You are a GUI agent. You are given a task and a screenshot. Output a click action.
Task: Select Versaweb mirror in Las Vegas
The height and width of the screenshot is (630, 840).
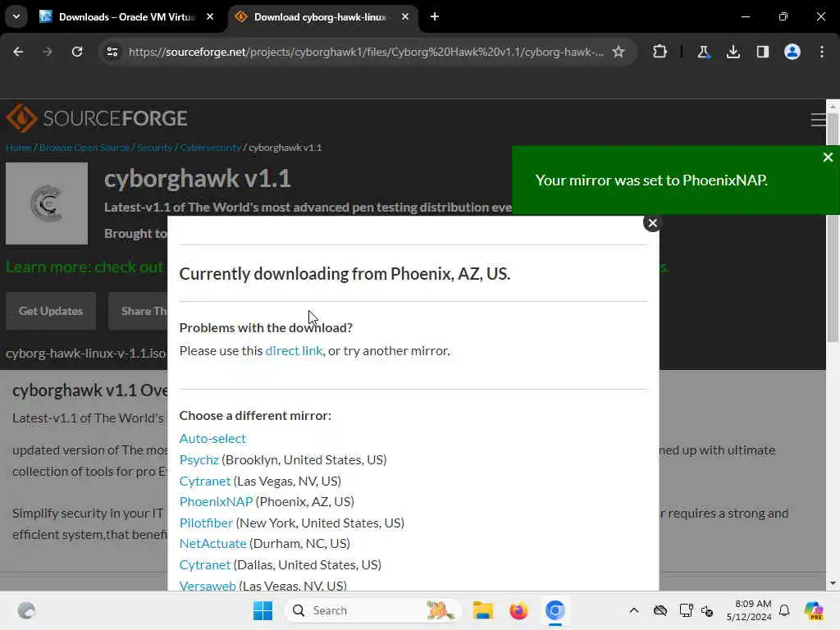coord(208,585)
